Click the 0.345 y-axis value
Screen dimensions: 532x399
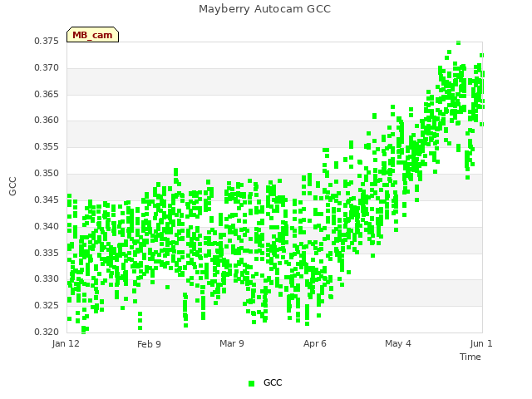tap(47, 199)
